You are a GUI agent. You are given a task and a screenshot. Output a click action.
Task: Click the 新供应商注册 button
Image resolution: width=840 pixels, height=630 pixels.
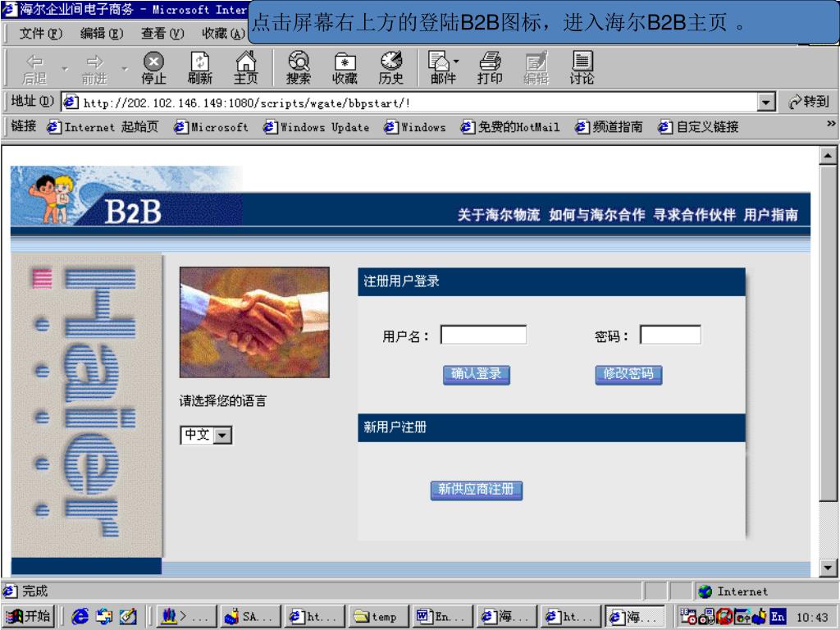tap(477, 490)
